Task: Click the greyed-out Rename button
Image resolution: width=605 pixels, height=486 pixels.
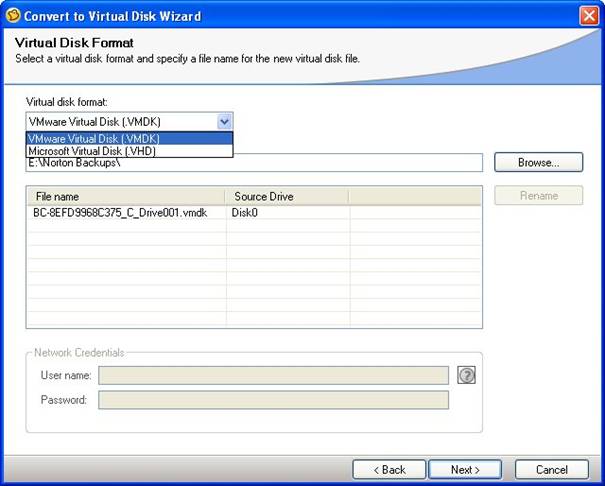Action: click(538, 196)
